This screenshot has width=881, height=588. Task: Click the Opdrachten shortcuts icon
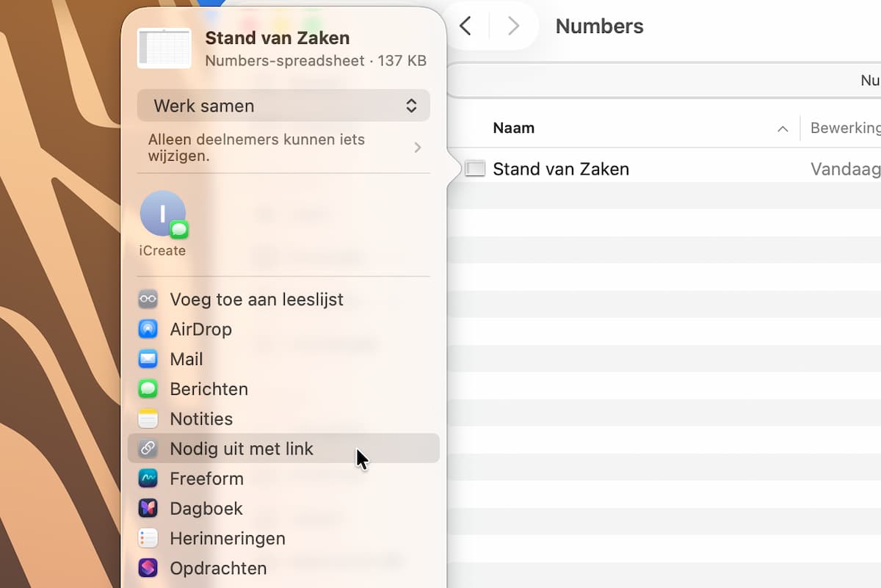tap(148, 568)
